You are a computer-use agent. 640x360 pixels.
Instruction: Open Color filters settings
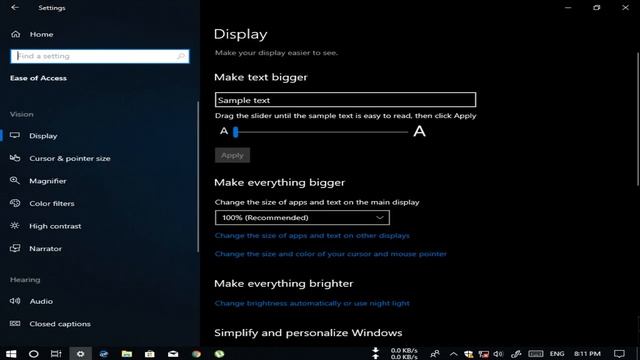[x=52, y=203]
